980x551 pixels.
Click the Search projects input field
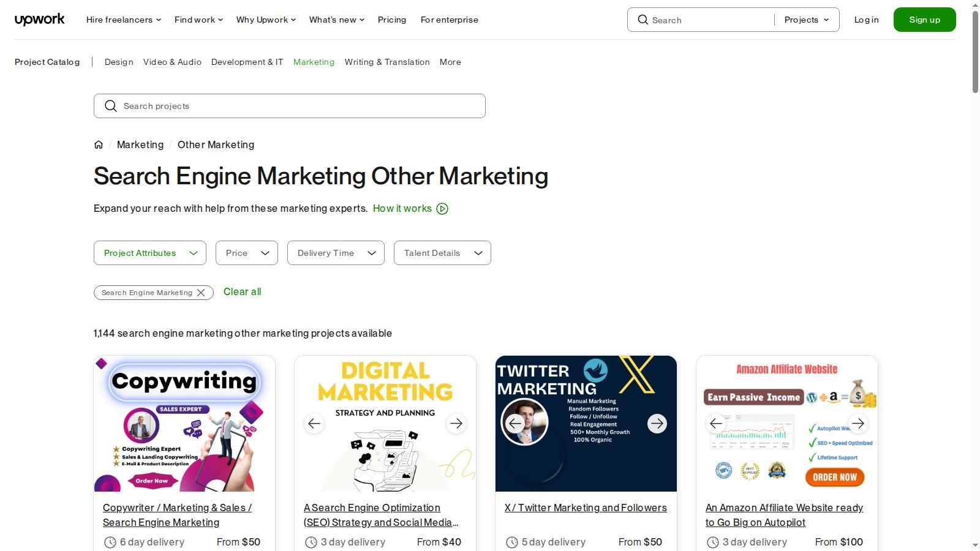click(290, 106)
